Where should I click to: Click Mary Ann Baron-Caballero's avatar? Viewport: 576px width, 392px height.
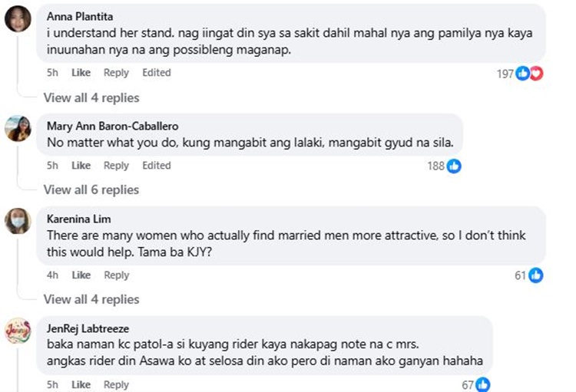18,128
